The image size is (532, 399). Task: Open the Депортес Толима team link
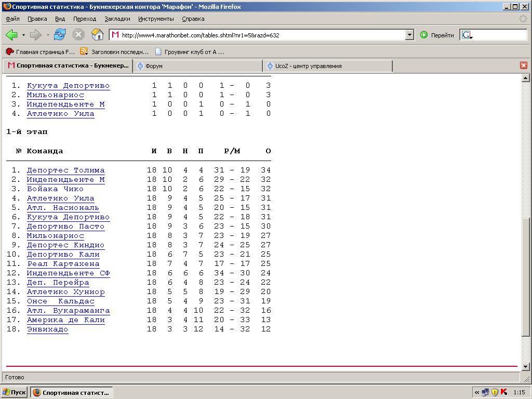point(65,170)
